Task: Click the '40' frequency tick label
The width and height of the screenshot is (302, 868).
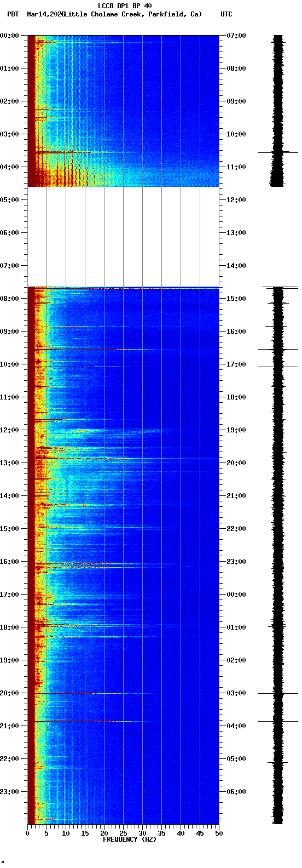Action: pos(181,833)
